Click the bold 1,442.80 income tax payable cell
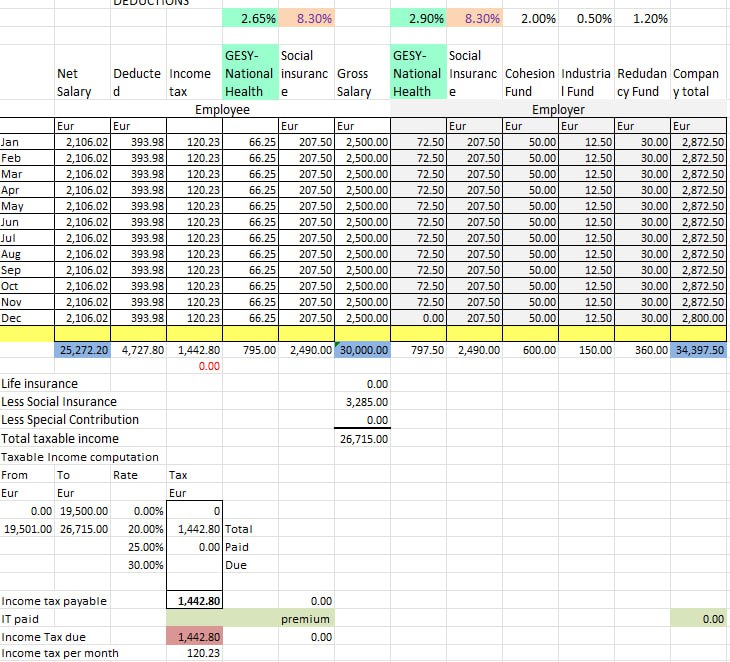 pyautogui.click(x=194, y=601)
